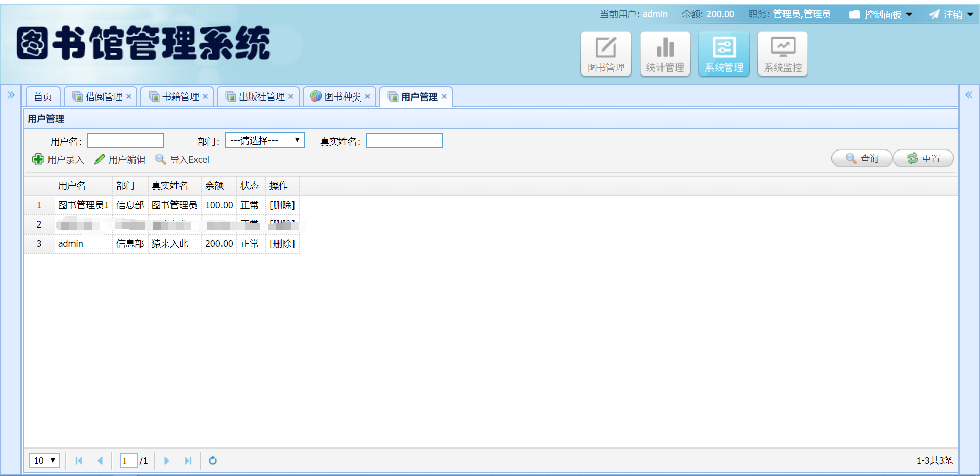The width and height of the screenshot is (980, 476).
Task: Click the 重置 reset button
Action: pos(923,158)
